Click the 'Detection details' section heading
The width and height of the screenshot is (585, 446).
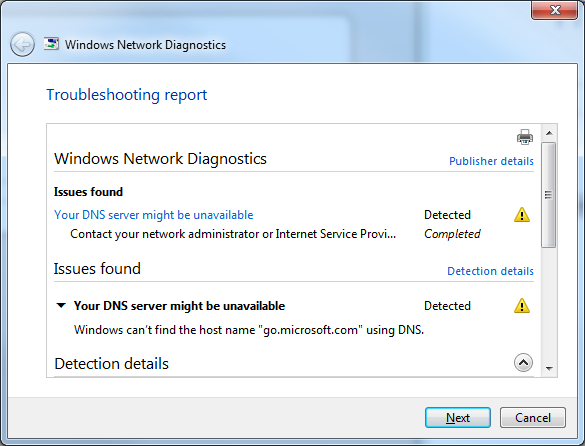(112, 364)
